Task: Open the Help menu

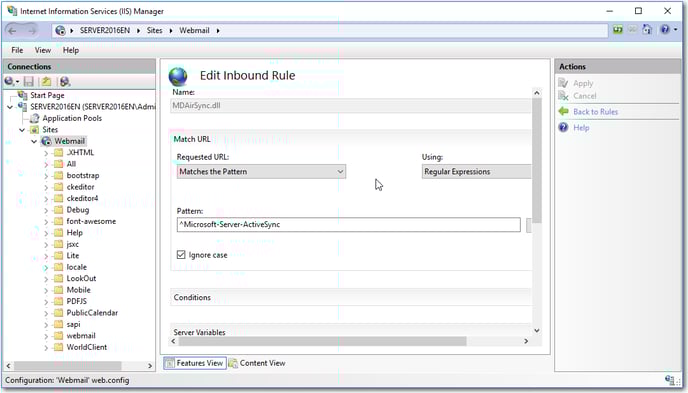Action: [71, 50]
